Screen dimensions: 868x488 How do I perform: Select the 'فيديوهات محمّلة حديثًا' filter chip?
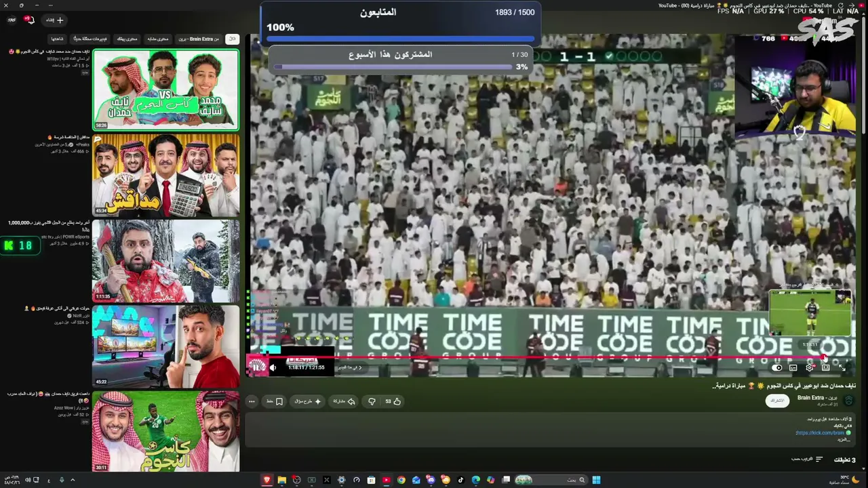coord(90,39)
